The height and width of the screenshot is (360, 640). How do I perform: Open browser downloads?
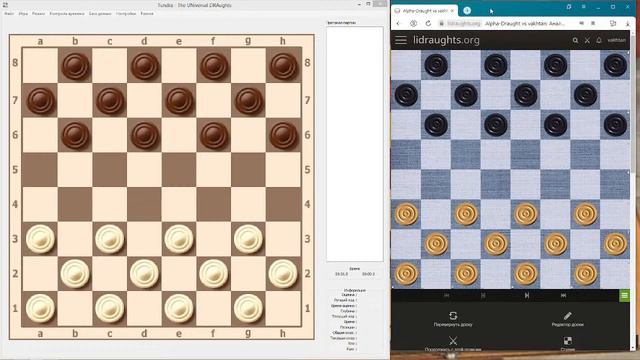[x=628, y=24]
